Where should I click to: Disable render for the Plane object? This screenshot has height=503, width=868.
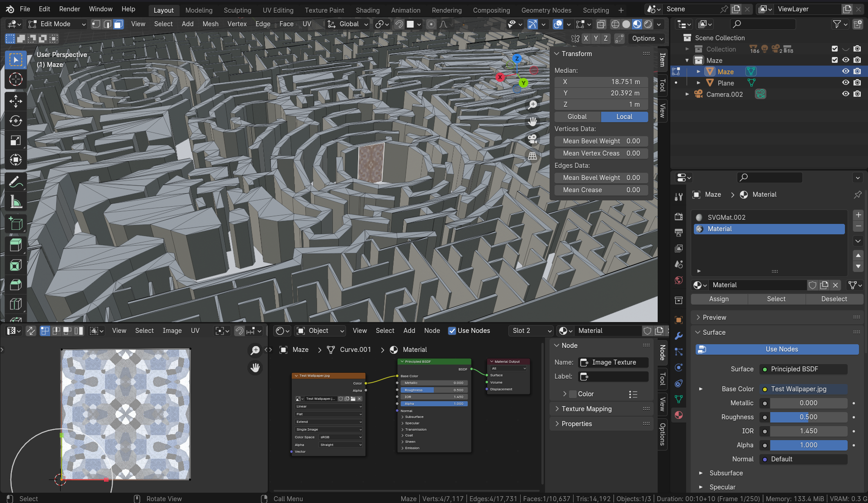tap(857, 83)
